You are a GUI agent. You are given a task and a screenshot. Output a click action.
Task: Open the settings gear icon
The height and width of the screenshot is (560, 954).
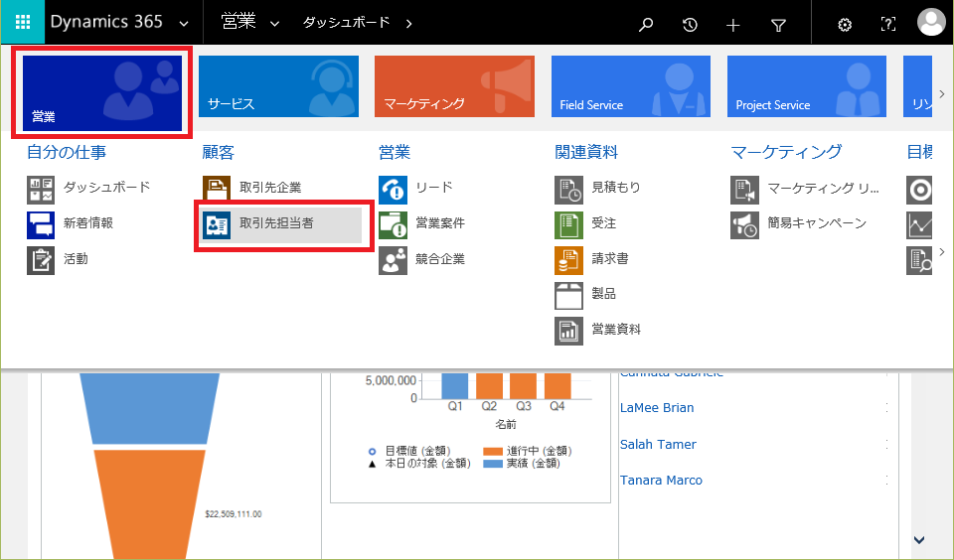(x=845, y=25)
